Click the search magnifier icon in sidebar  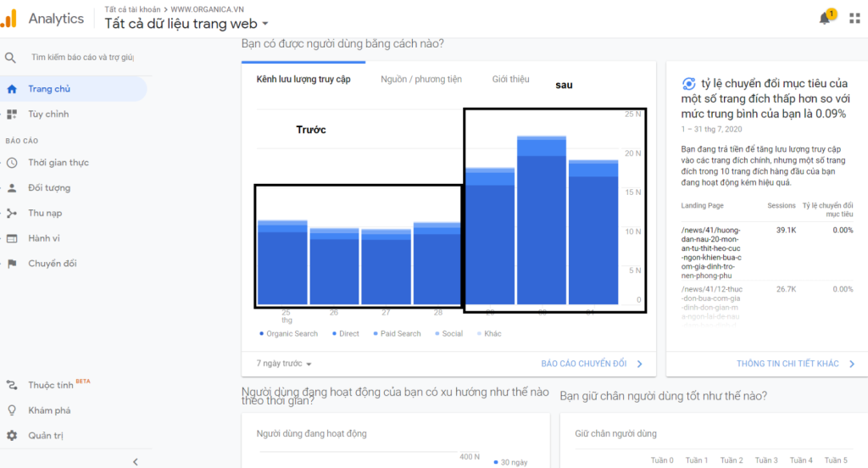tap(11, 58)
